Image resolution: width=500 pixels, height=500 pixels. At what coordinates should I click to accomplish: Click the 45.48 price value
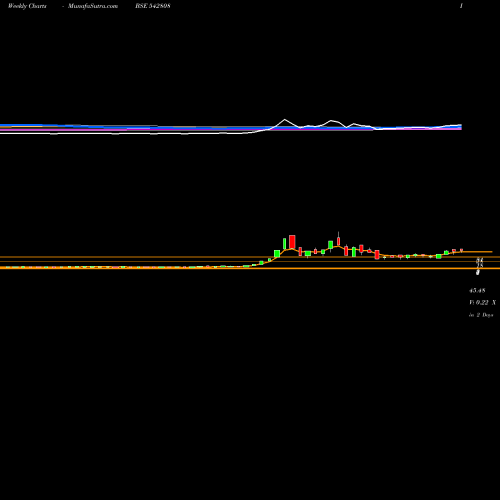coord(477,291)
